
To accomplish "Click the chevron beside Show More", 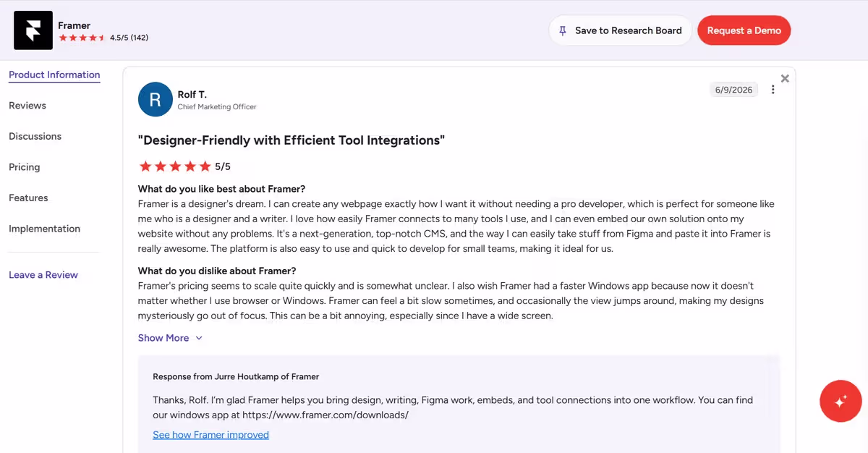I will (199, 338).
